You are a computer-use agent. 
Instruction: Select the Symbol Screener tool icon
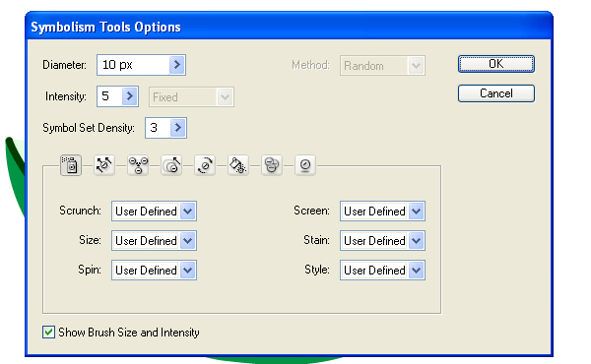coord(272,165)
